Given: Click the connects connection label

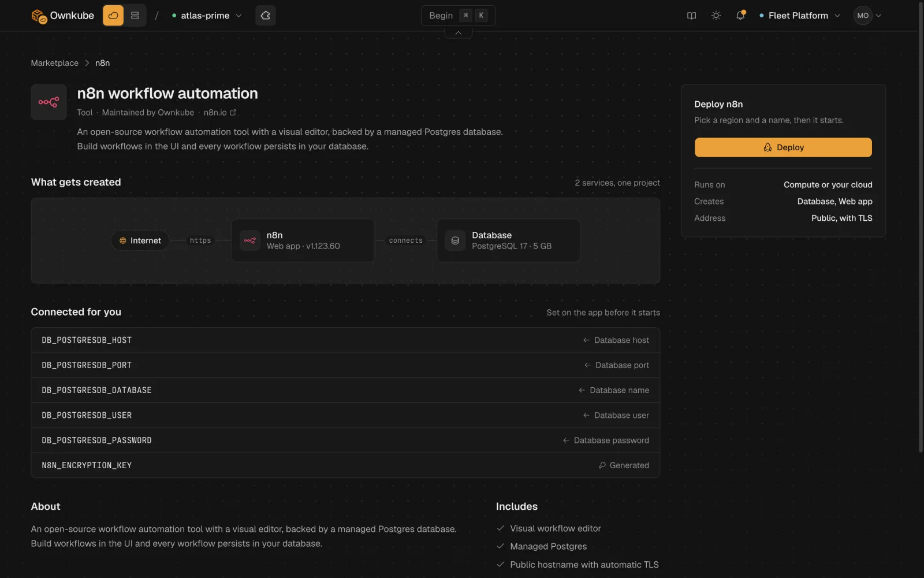Looking at the screenshot, I should [405, 240].
